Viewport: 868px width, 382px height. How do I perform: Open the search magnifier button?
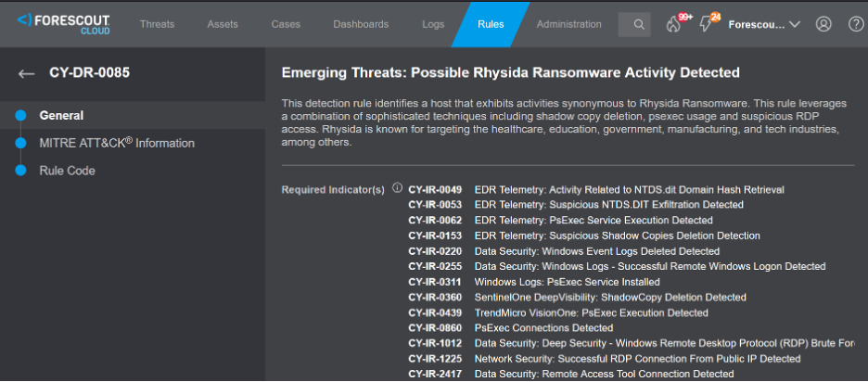pos(637,24)
